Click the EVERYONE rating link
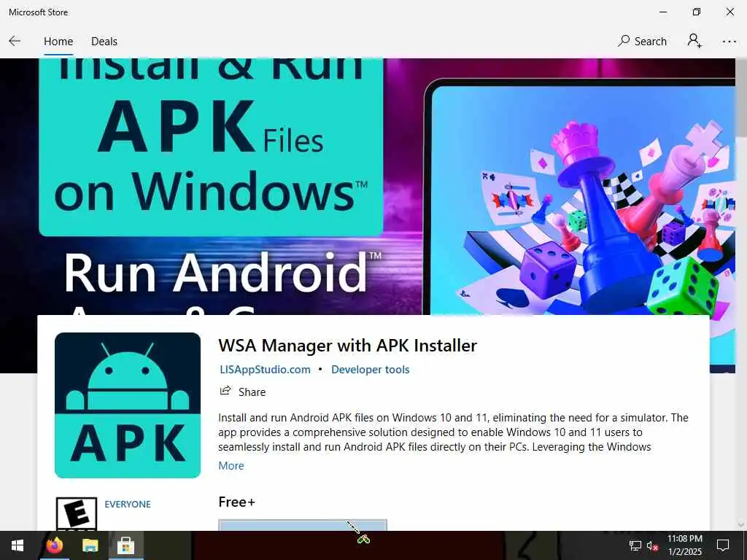The height and width of the screenshot is (560, 747). pyautogui.click(x=128, y=505)
